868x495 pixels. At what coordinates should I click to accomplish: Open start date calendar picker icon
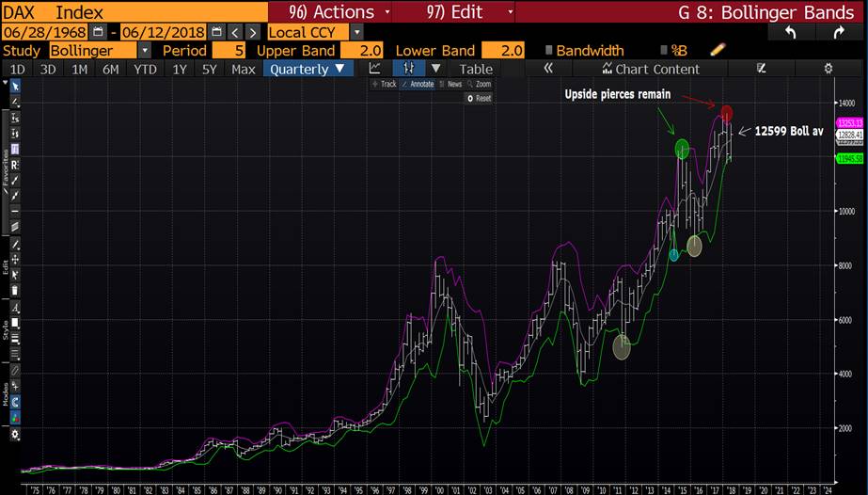98,32
